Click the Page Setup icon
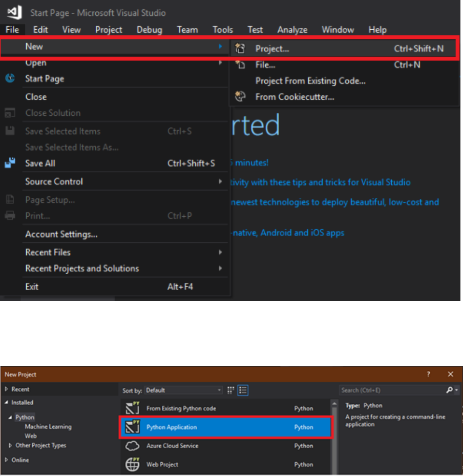The height and width of the screenshot is (476, 463). [x=10, y=199]
